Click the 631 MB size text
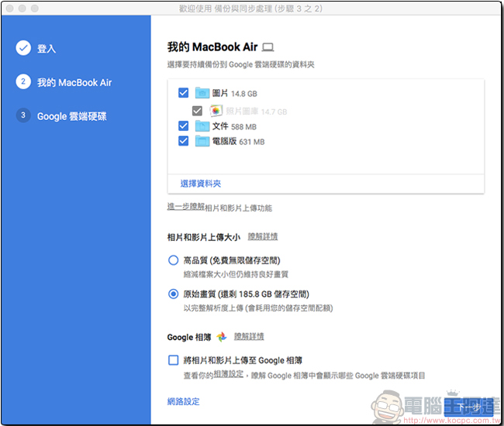The width and height of the screenshot is (504, 426). pos(252,142)
